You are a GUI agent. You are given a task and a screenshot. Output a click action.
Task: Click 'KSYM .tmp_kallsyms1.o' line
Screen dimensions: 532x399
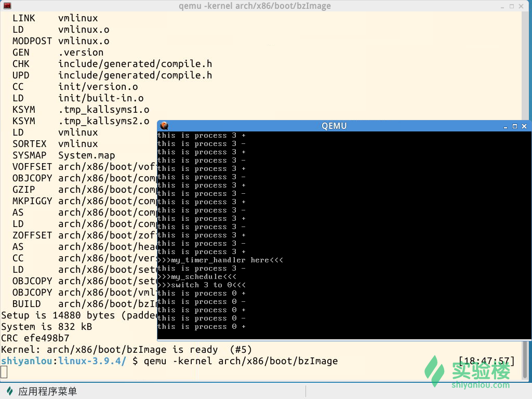[x=81, y=110]
